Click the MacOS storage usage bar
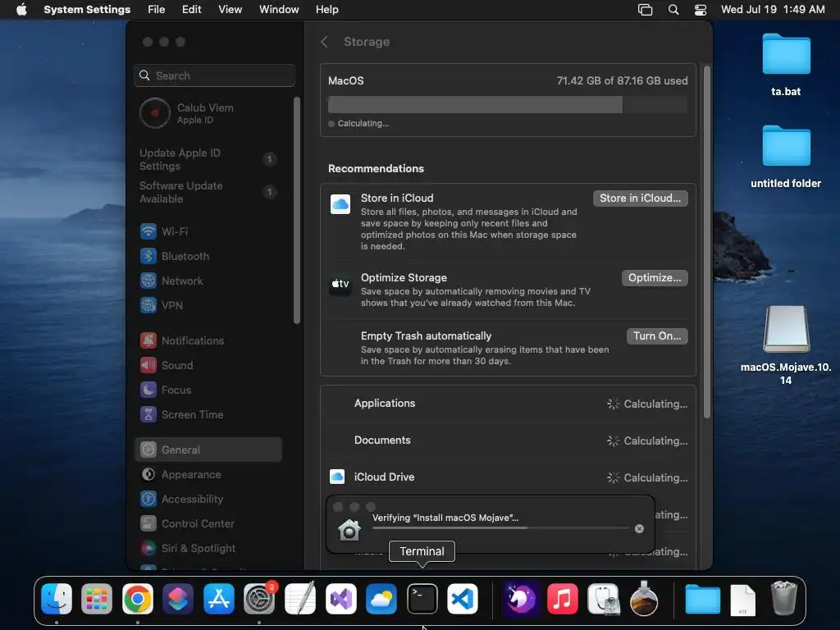840x630 pixels. click(507, 104)
